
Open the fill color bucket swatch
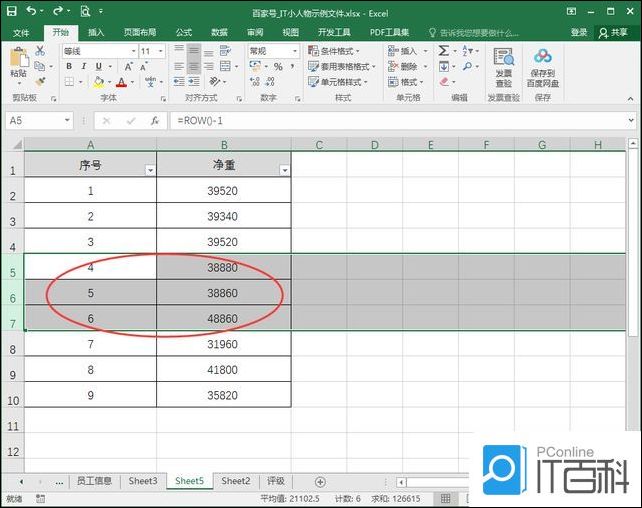click(99, 82)
